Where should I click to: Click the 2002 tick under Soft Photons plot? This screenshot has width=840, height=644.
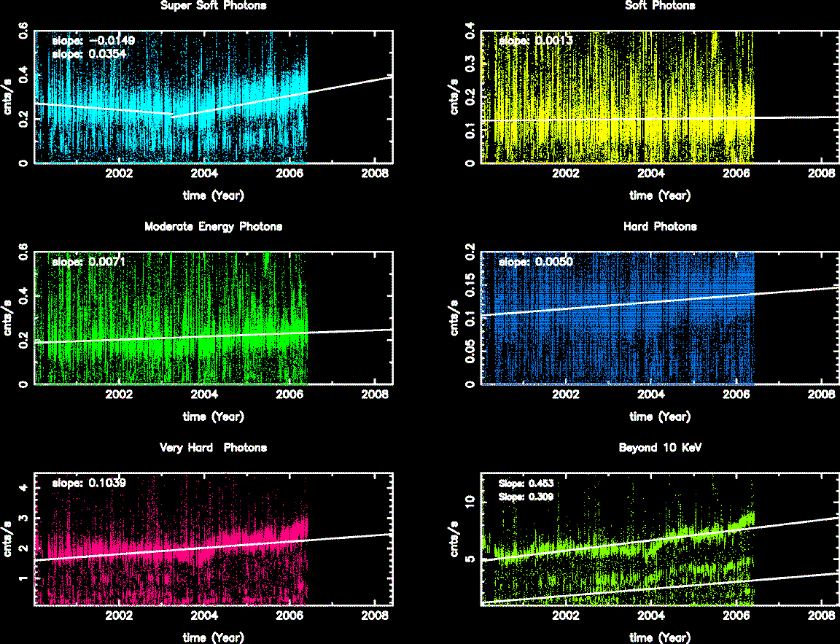pos(566,174)
